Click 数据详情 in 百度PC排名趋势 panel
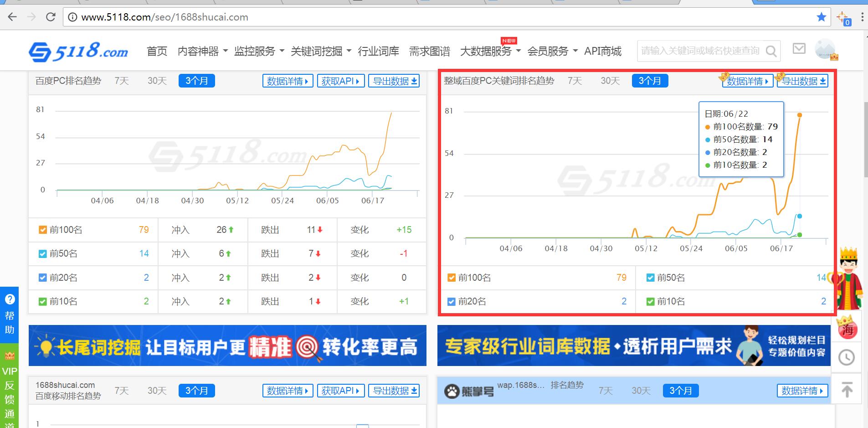868x428 pixels. [288, 81]
